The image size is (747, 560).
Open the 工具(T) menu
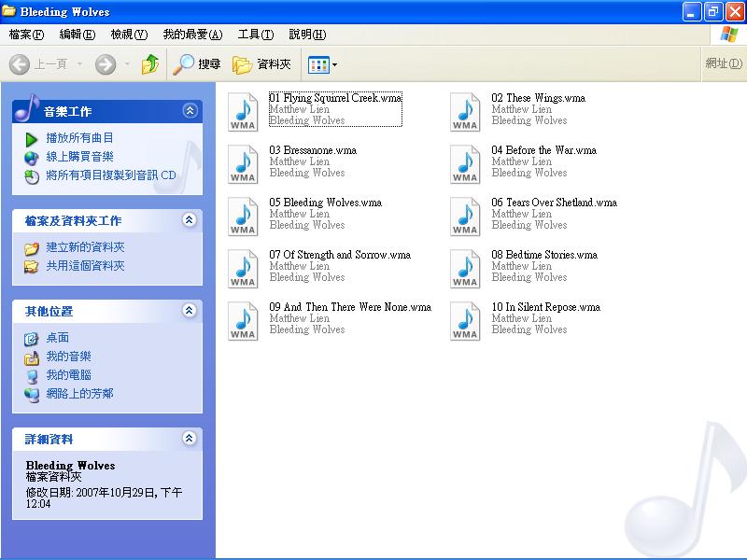click(255, 35)
